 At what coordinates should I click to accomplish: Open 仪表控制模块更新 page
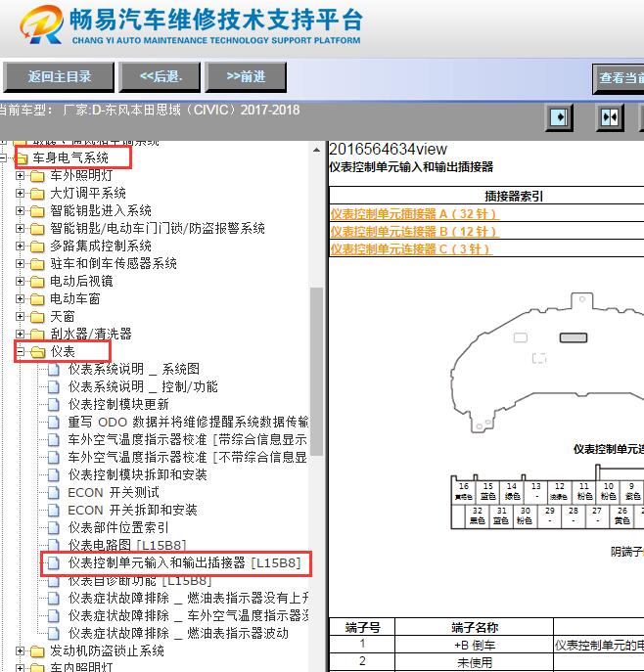click(x=118, y=404)
